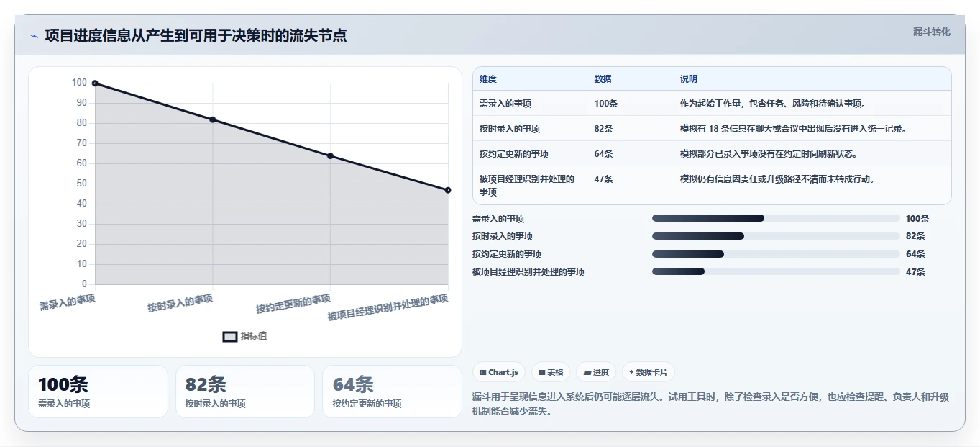The image size is (980, 447).
Task: Click the description starting 模拟部分已录入事项
Action: point(769,154)
